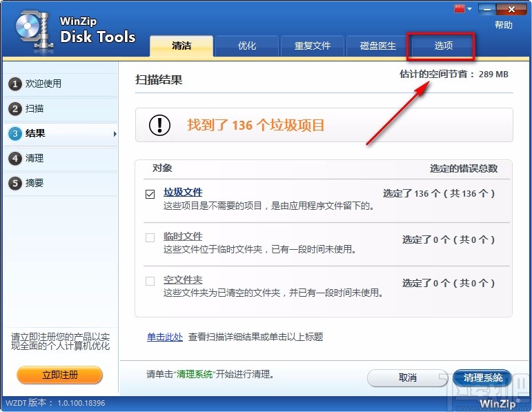
Task: Click the 找到了 136 个垃圾项目 message
Action: coord(256,125)
